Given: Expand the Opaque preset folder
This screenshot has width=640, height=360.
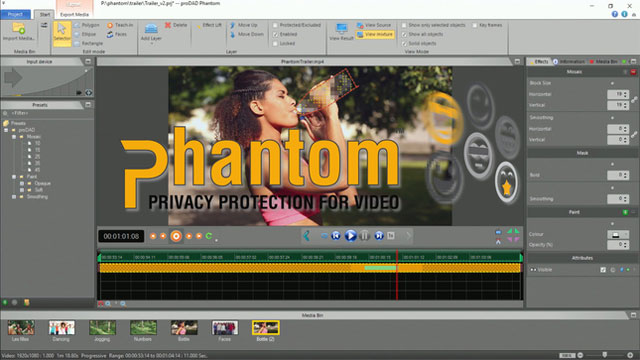Looking at the screenshot, I should tap(22, 183).
